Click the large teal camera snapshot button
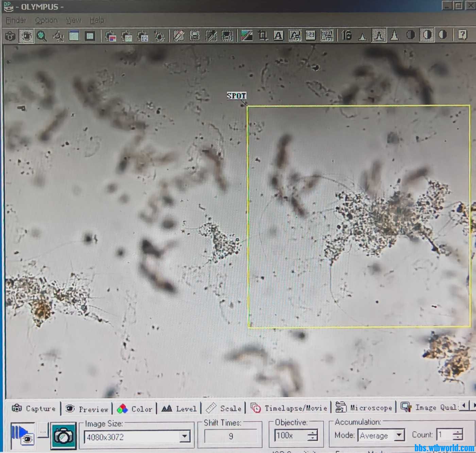This screenshot has width=476, height=453. point(63,436)
